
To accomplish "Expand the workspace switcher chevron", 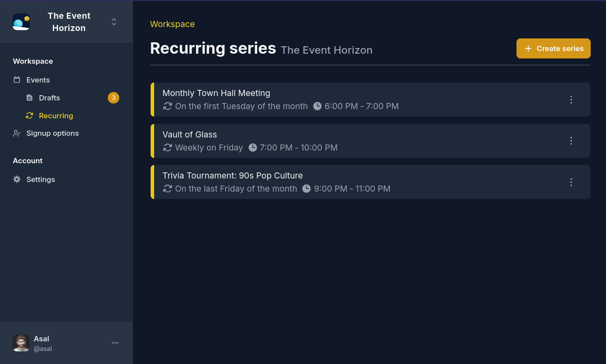I will [x=114, y=21].
